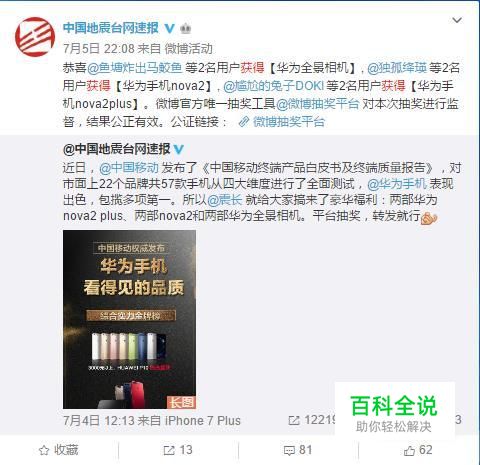Click the @华为手机 mention

click(x=397, y=184)
